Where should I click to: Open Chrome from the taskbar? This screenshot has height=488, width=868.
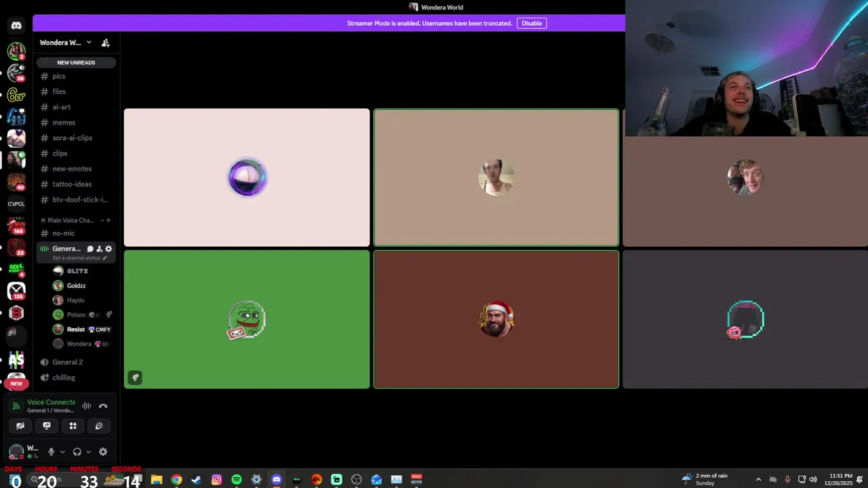pyautogui.click(x=176, y=480)
